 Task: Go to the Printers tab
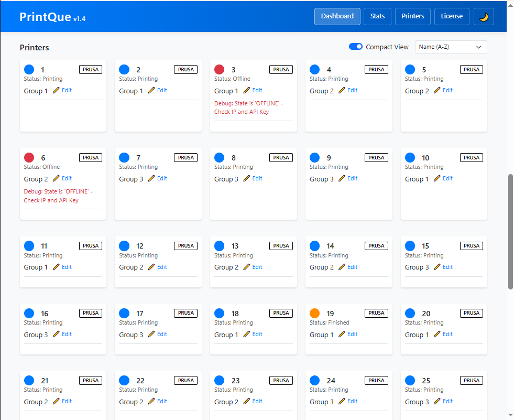(413, 16)
